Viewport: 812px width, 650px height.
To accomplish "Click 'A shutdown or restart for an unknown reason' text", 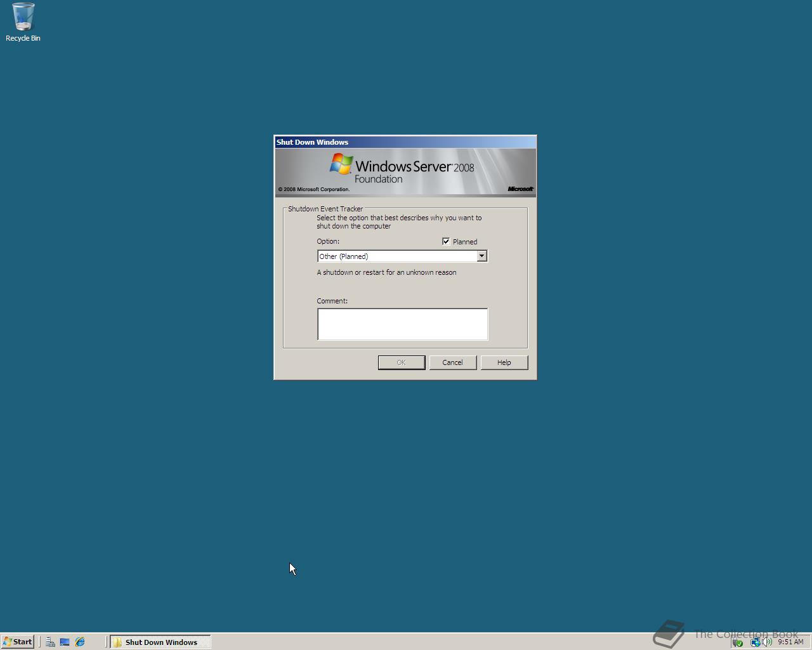I will click(x=386, y=272).
